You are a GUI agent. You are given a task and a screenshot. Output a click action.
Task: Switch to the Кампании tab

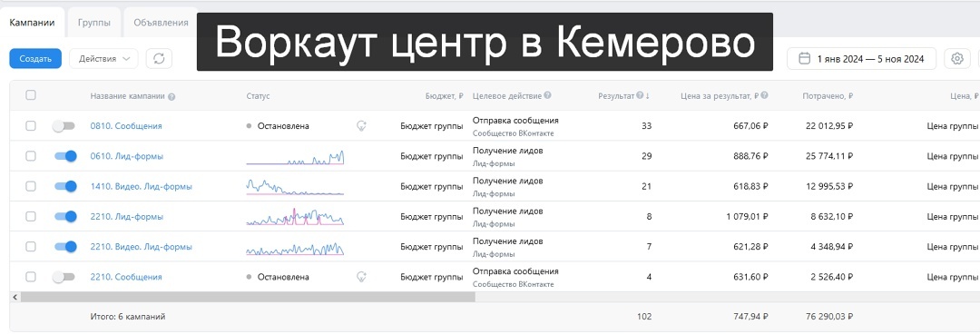(x=32, y=23)
